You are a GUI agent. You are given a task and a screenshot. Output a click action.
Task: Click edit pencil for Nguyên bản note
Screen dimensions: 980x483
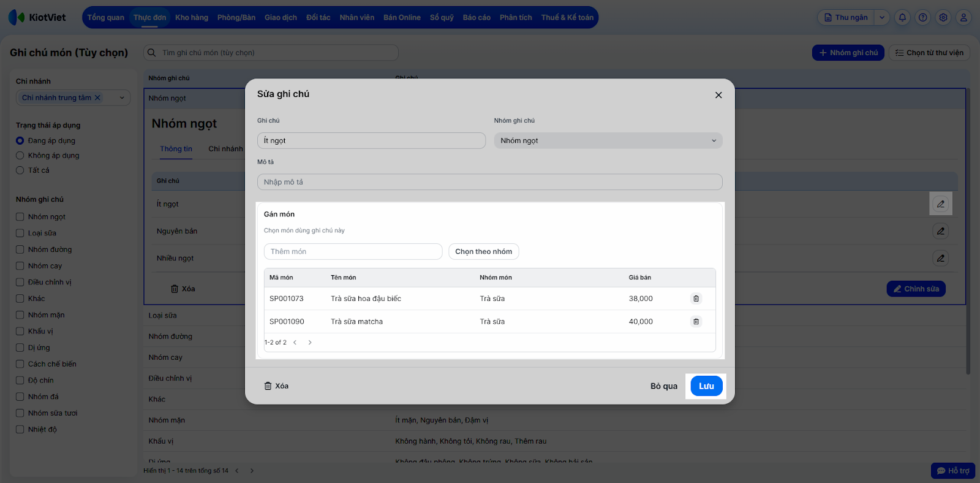coord(940,231)
